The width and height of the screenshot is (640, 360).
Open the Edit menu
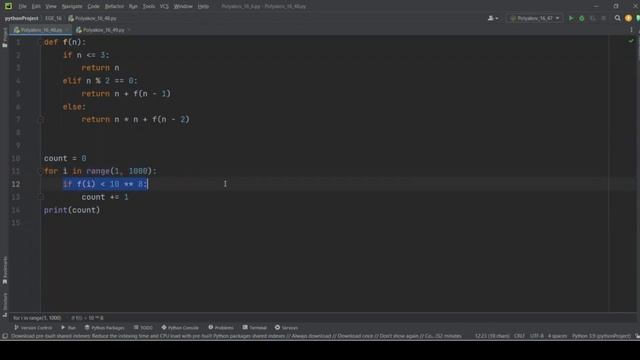pos(36,6)
